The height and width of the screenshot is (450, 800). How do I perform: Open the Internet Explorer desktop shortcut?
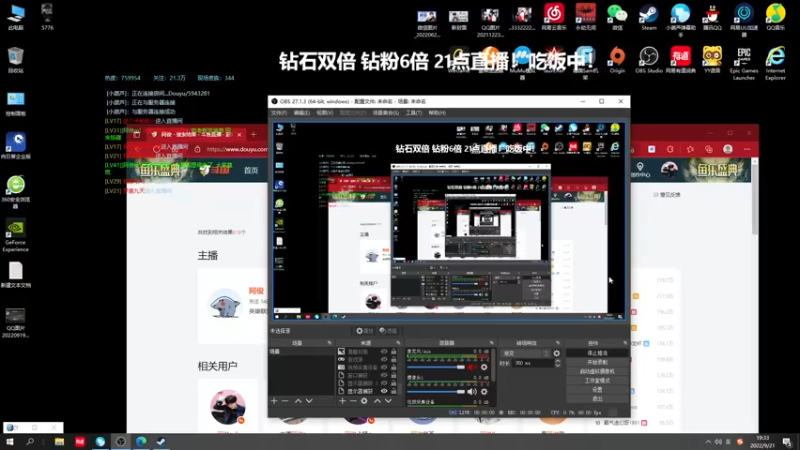coord(775,63)
